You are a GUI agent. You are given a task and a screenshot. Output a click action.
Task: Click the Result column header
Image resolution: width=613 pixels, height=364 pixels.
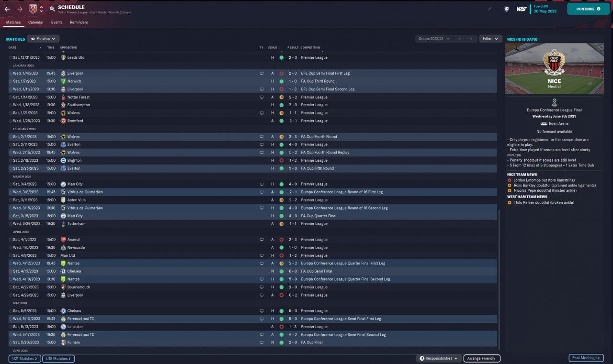tap(293, 48)
